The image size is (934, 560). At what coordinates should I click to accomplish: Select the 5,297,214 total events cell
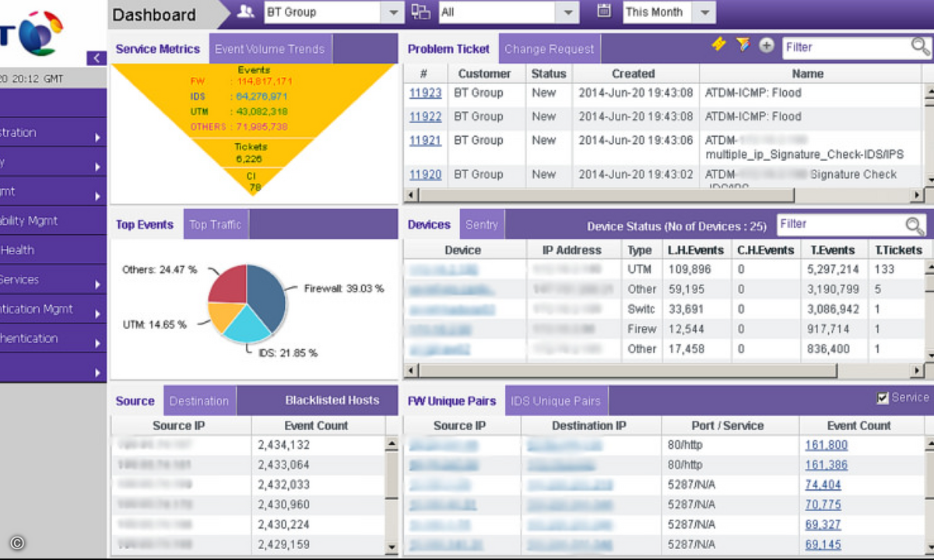pos(833,269)
